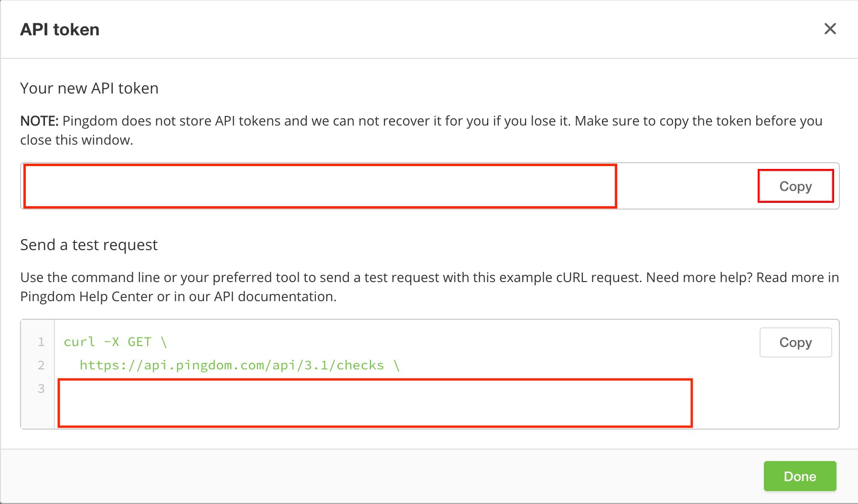Click the NOTE warning about token storage

[x=421, y=130]
